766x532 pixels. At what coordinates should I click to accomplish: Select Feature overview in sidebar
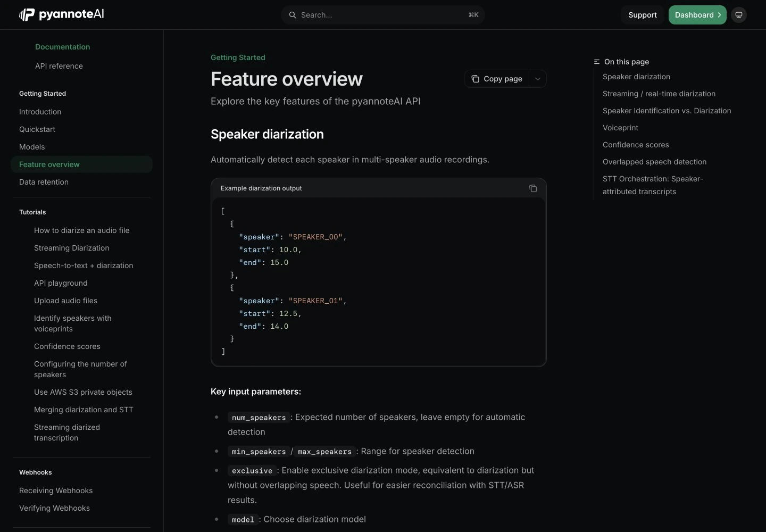[x=81, y=164]
